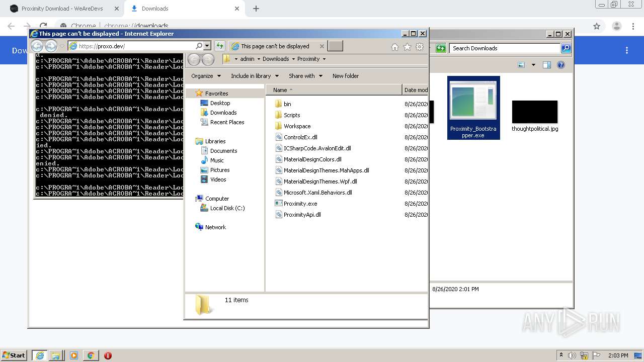Click the Proximity Explorer window back button
Image resolution: width=644 pixels, height=362 pixels.
click(194, 59)
